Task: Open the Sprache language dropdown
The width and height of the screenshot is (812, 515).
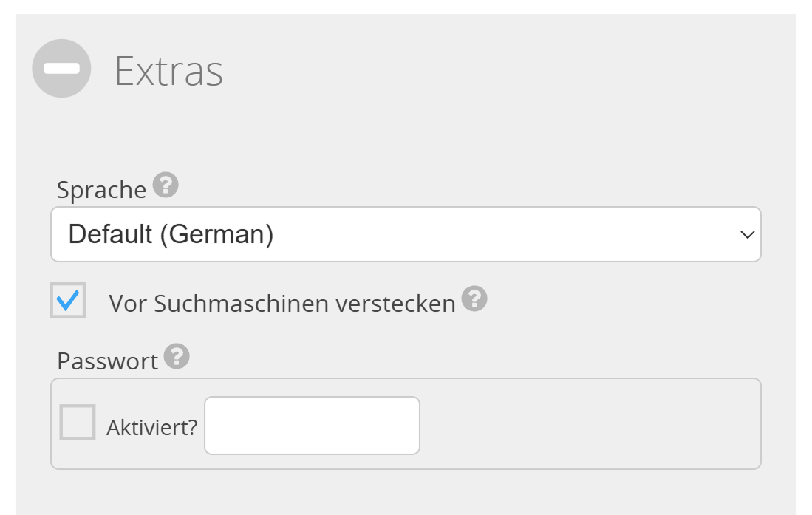Action: point(405,234)
